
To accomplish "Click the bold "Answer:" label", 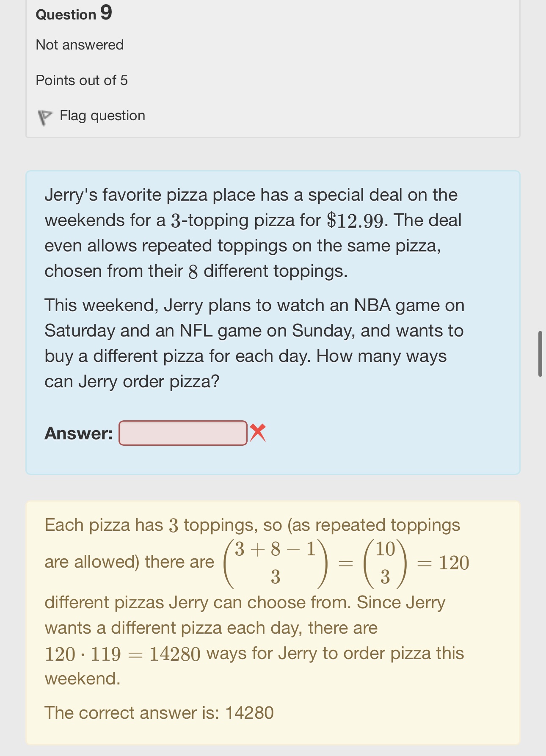I will [79, 433].
